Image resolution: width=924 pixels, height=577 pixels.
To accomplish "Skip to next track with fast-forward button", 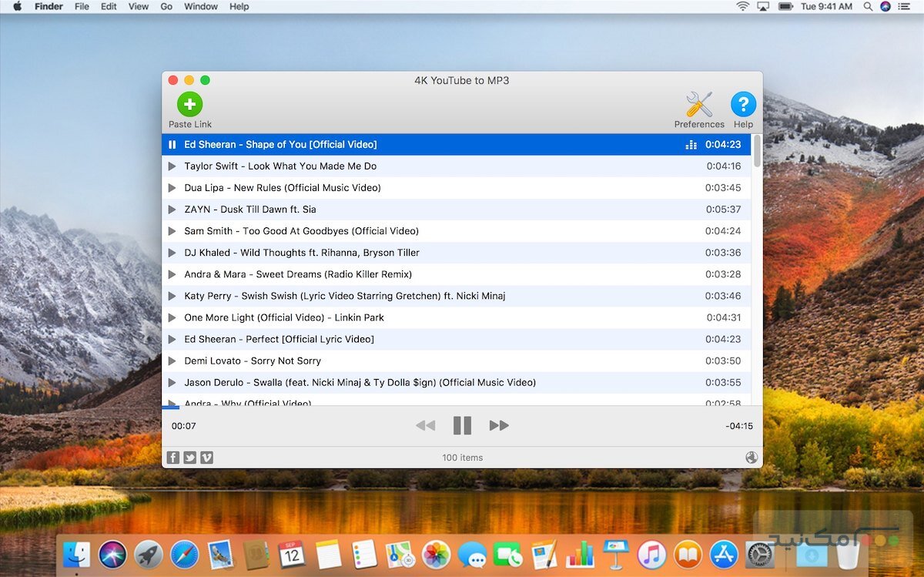I will pos(499,424).
